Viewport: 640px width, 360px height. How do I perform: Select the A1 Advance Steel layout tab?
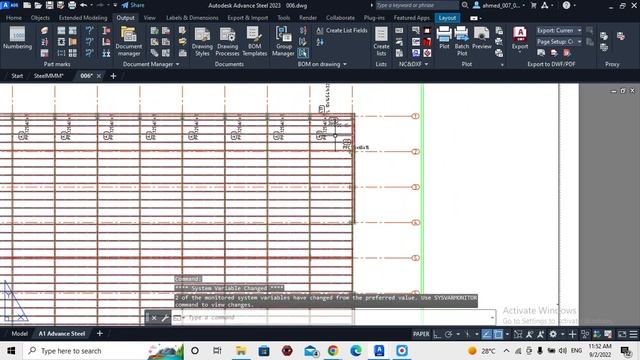pyautogui.click(x=62, y=333)
